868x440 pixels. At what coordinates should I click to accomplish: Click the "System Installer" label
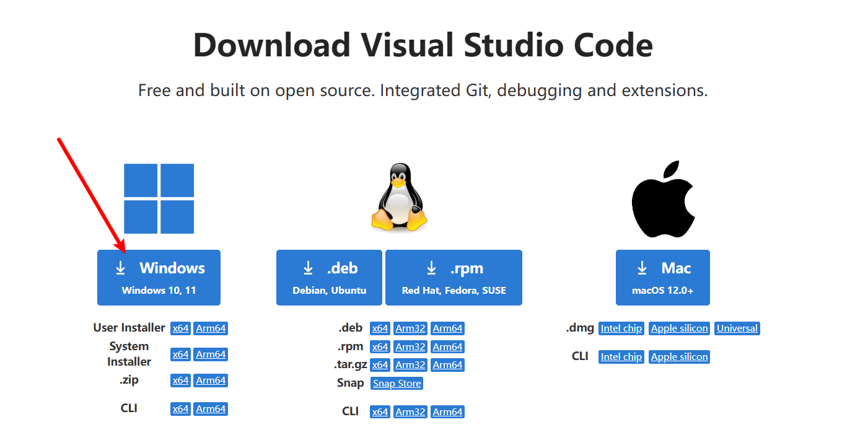(129, 354)
